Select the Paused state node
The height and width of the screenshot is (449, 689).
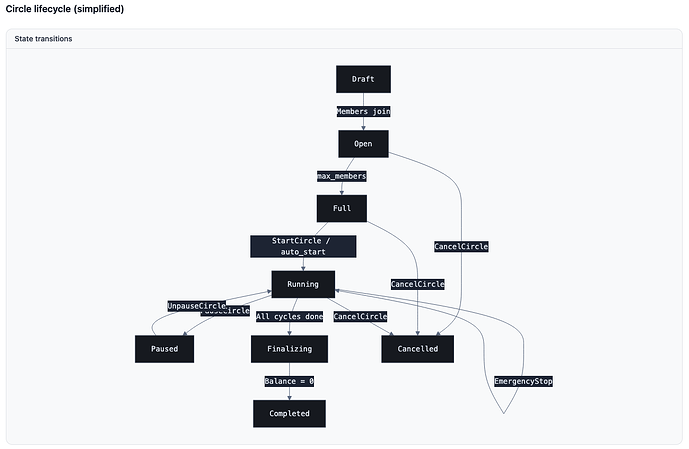pyautogui.click(x=164, y=349)
